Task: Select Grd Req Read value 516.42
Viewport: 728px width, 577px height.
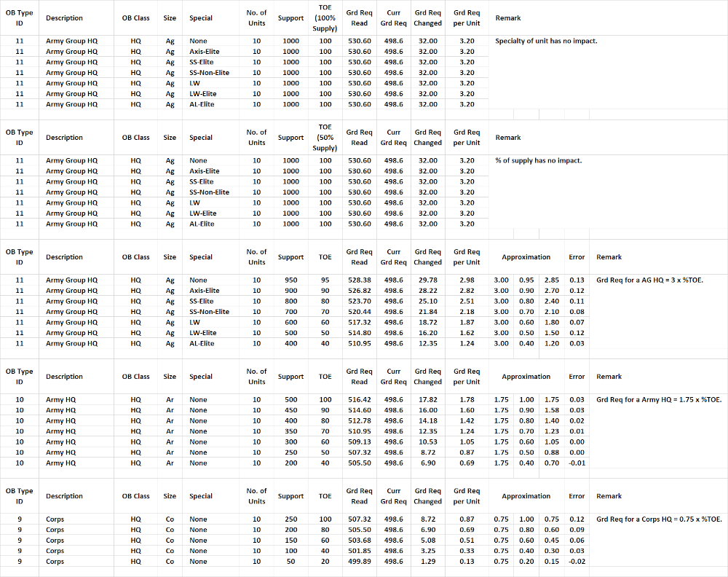Action: (x=360, y=399)
